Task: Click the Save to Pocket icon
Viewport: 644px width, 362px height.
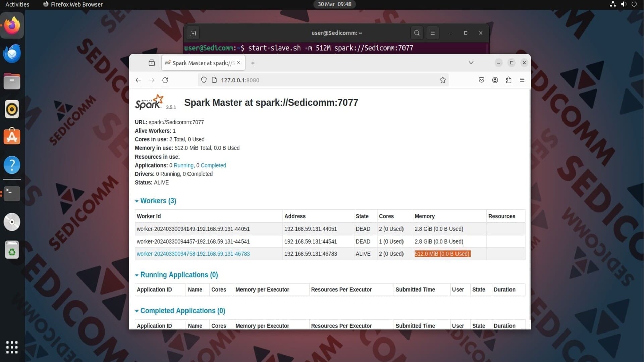Action: point(481,80)
